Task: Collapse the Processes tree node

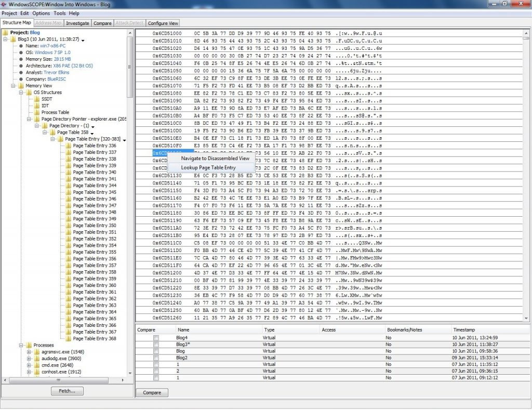Action: [x=21, y=345]
